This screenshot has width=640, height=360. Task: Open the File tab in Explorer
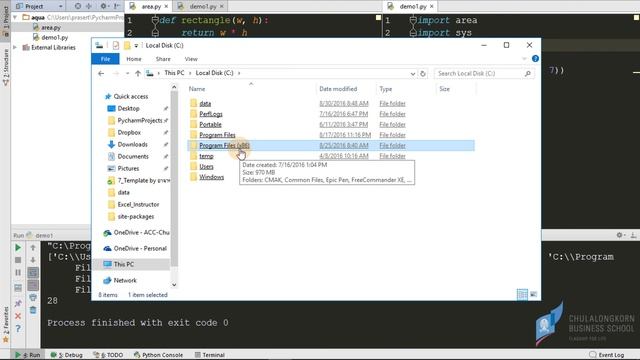[105, 59]
